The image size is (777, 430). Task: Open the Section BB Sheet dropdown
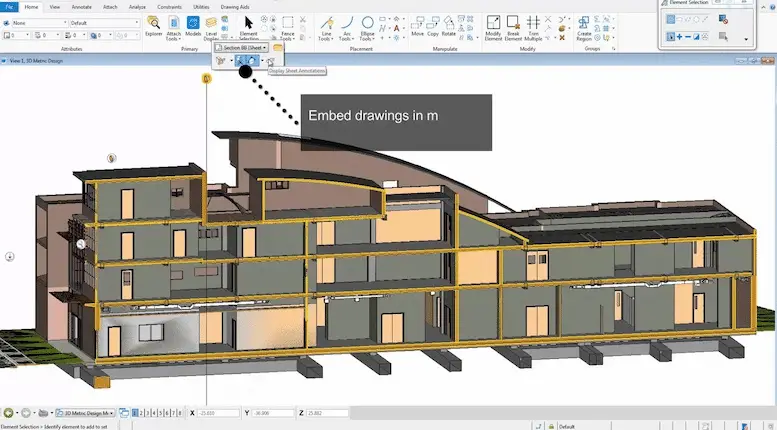[242, 48]
